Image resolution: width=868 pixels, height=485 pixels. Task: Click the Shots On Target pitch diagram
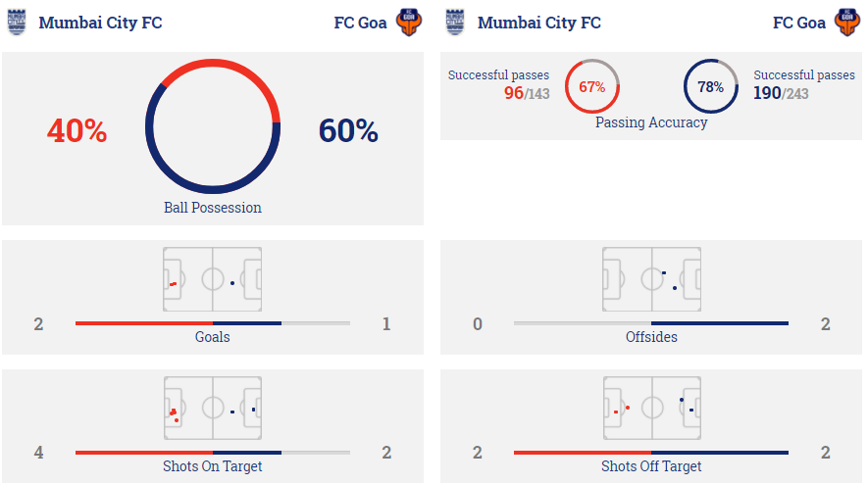(x=213, y=409)
